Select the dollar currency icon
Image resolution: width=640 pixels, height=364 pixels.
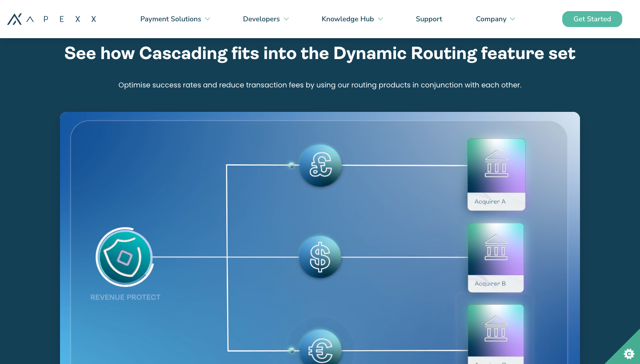click(x=320, y=257)
